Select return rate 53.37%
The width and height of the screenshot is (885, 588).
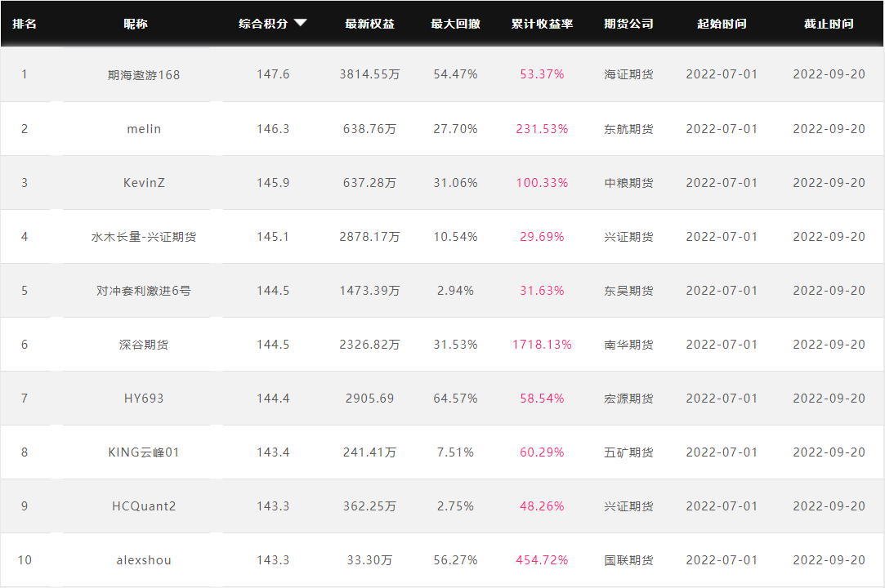[x=542, y=74]
